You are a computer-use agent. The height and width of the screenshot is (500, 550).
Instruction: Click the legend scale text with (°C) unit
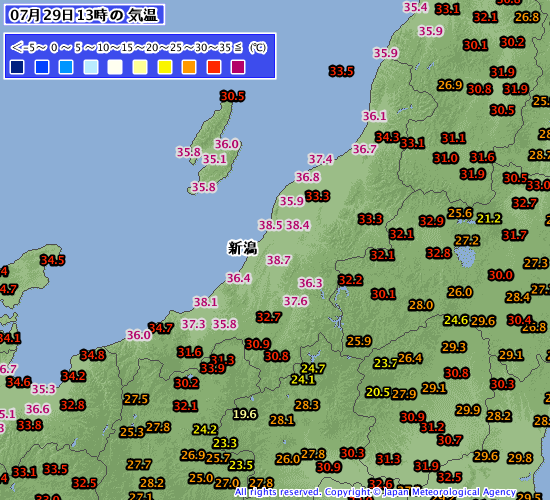139,47
